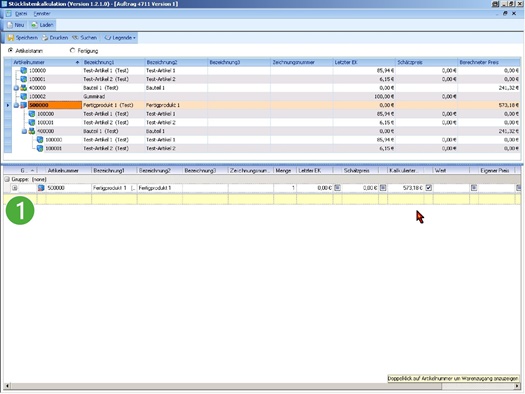Click the empty yellow new-row entry field
Viewport: 525px width, 394px height.
pyautogui.click(x=262, y=199)
